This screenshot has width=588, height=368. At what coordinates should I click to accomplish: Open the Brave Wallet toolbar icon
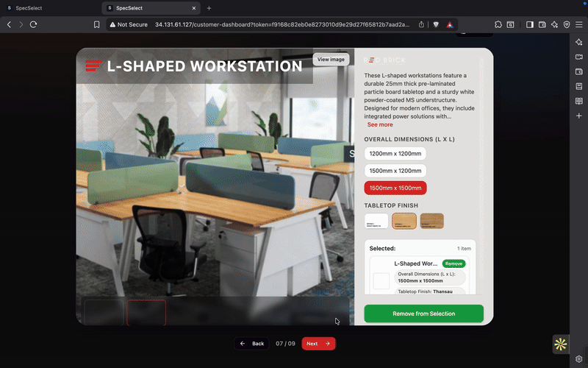pos(542,24)
